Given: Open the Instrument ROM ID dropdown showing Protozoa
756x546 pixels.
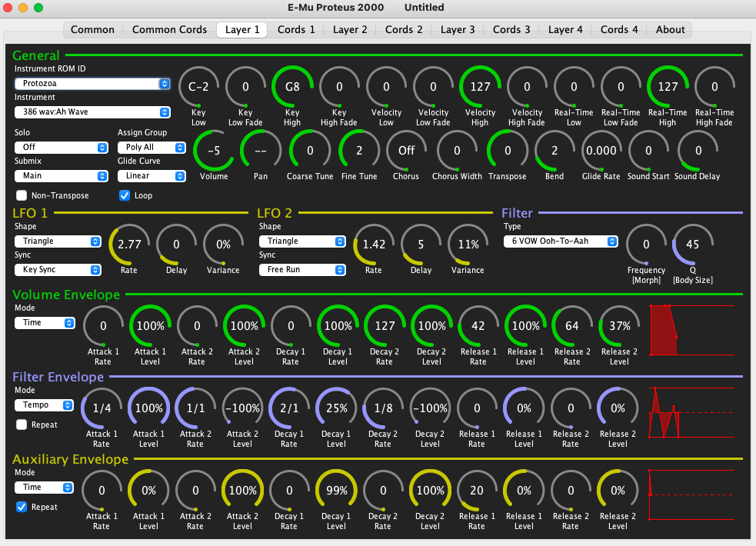Looking at the screenshot, I should (92, 83).
